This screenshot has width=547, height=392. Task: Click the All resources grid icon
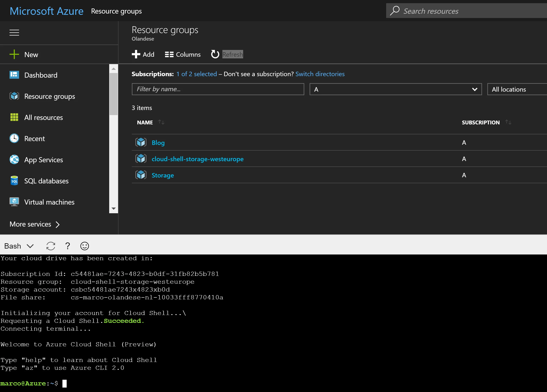click(14, 117)
